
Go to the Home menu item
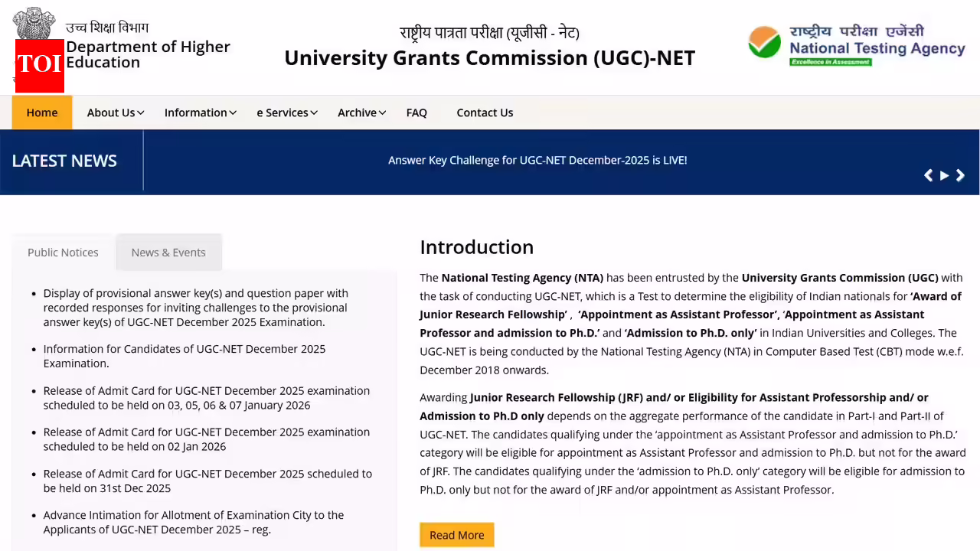click(42, 112)
